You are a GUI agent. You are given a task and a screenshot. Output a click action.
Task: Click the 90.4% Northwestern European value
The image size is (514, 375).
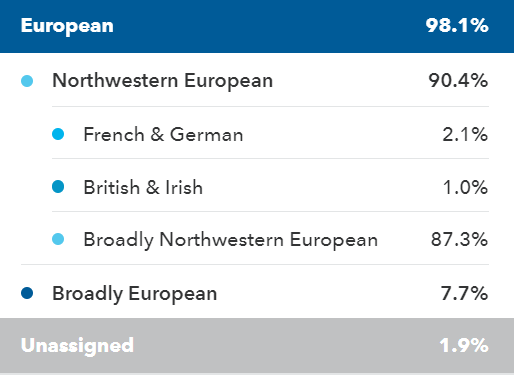458,81
